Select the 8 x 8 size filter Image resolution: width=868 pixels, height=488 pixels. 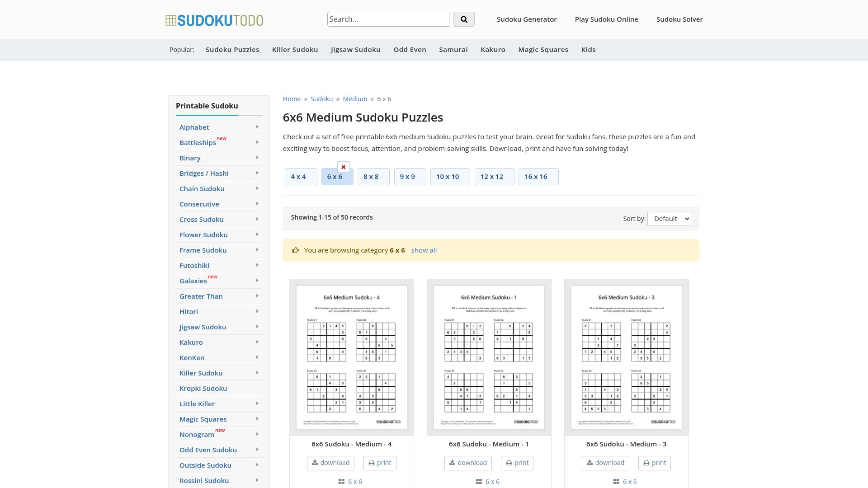coord(373,177)
